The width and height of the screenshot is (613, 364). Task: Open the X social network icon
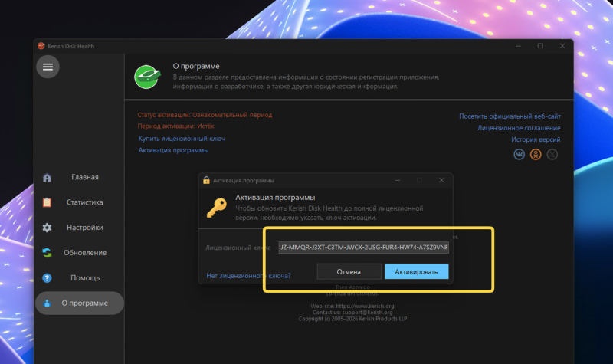coord(552,154)
